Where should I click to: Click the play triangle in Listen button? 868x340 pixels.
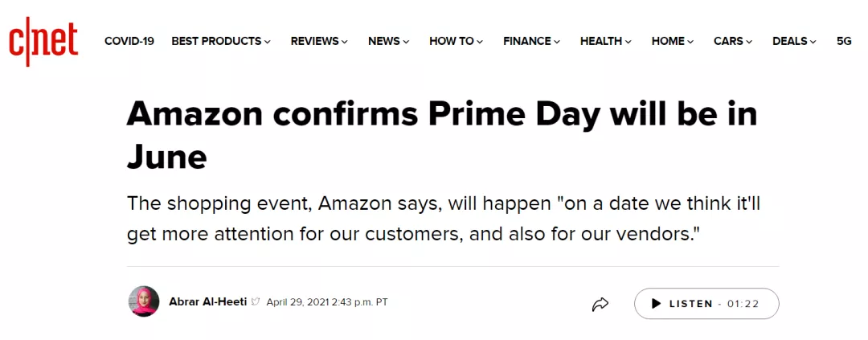point(657,304)
